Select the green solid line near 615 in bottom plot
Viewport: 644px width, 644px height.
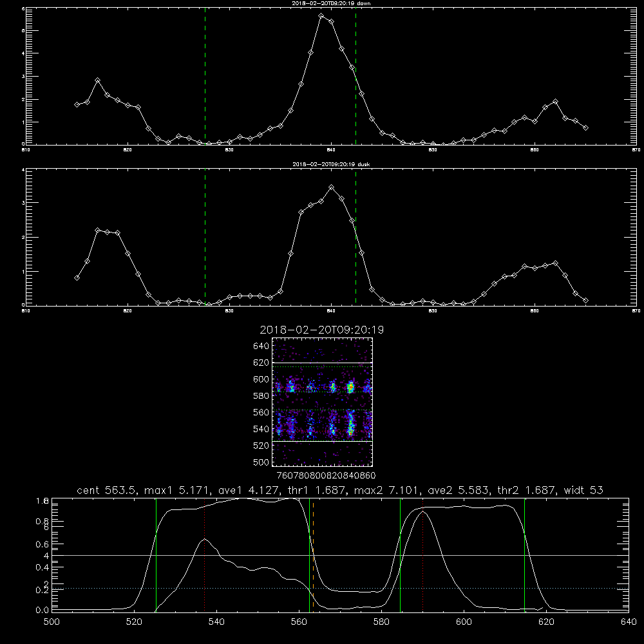(524, 555)
